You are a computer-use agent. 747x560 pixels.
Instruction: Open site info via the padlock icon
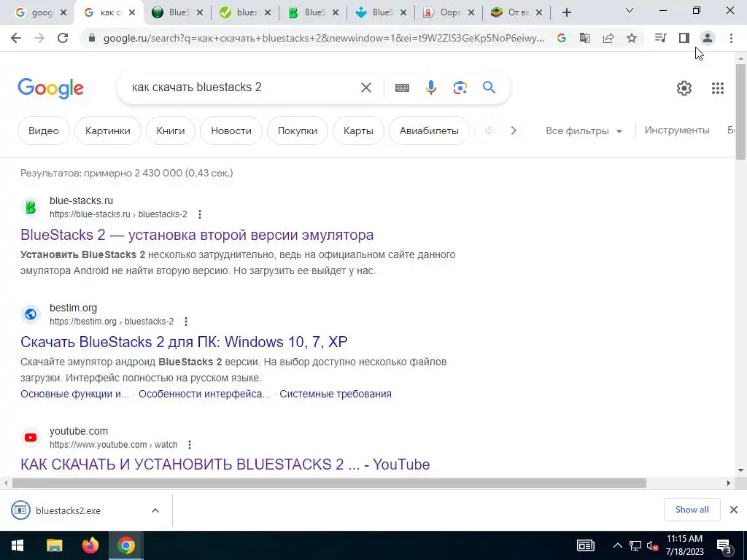click(x=92, y=39)
